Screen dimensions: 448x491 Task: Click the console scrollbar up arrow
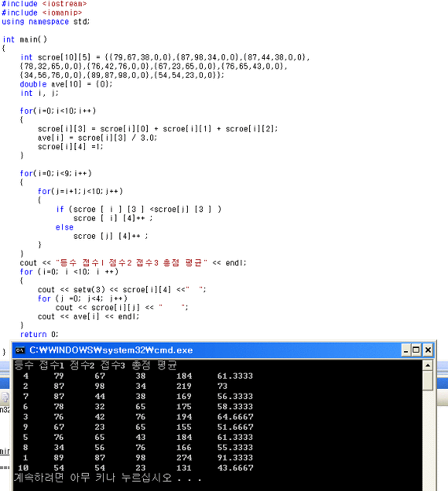coord(428,365)
